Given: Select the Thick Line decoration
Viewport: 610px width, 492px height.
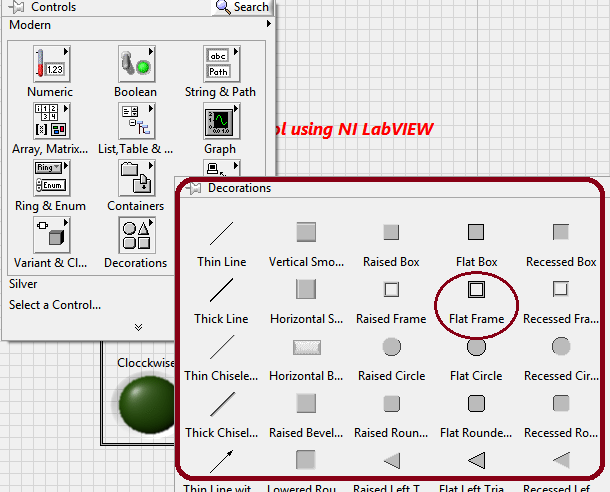Looking at the screenshot, I should click(x=221, y=290).
